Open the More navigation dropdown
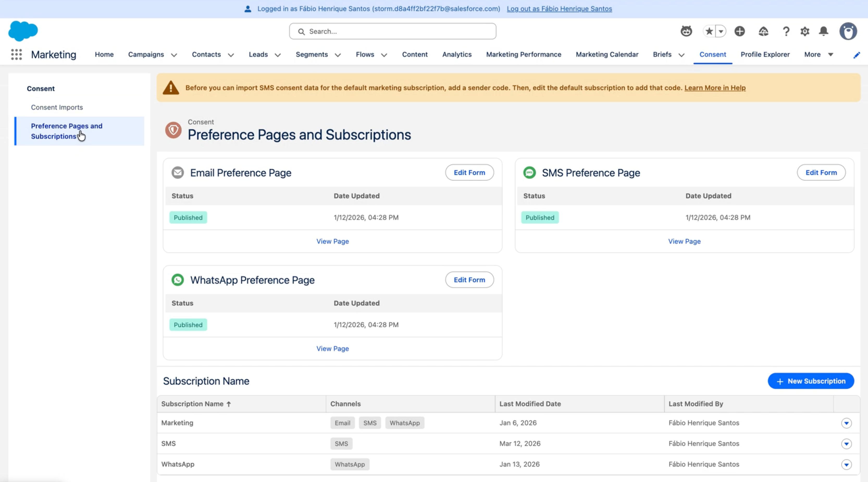This screenshot has width=868, height=482. pos(819,54)
